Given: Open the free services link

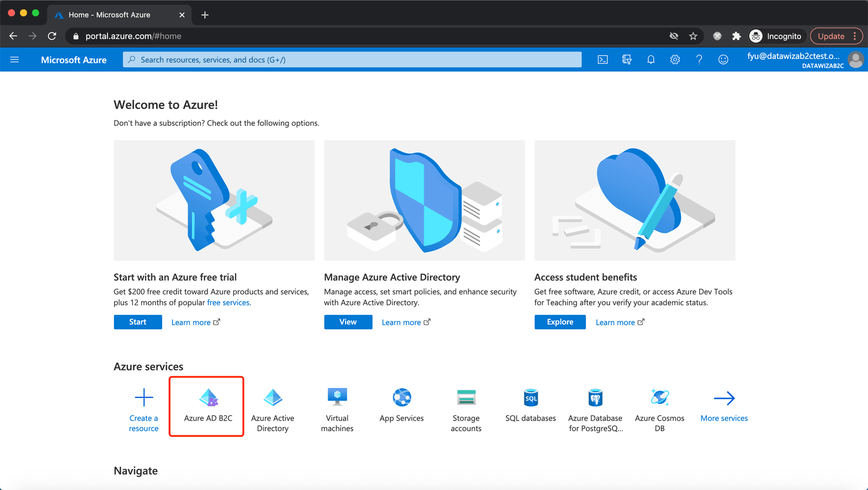Looking at the screenshot, I should click(228, 302).
